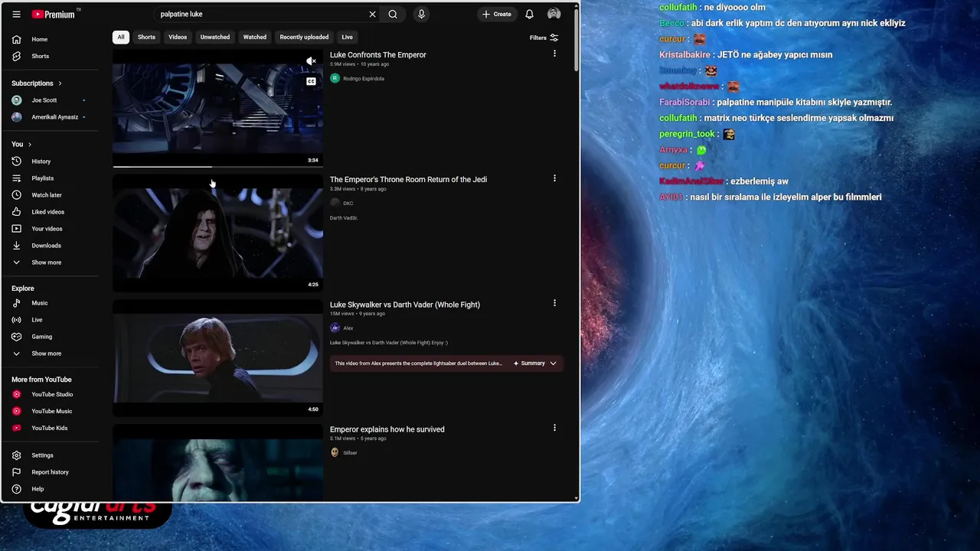Click the magnifier search button
Viewport: 980px width, 551px height.
(393, 14)
